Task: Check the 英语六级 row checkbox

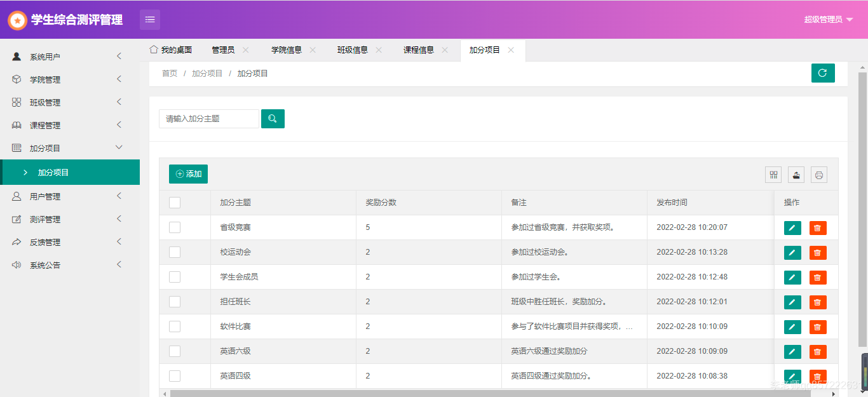Action: [175, 351]
